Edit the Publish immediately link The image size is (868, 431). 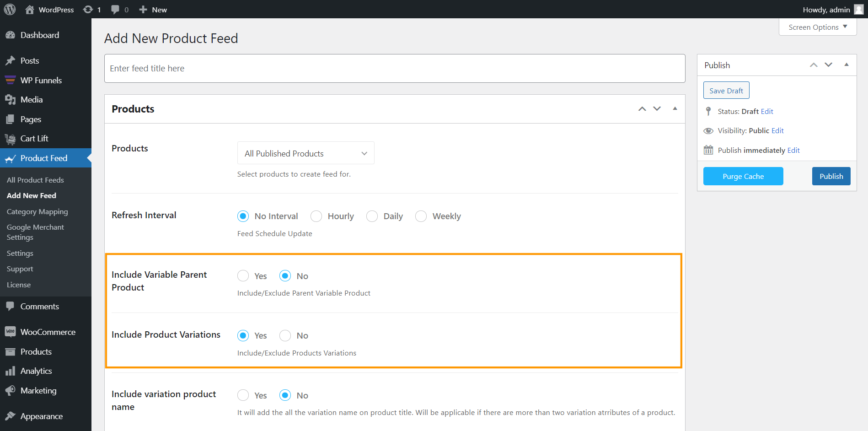coord(793,151)
